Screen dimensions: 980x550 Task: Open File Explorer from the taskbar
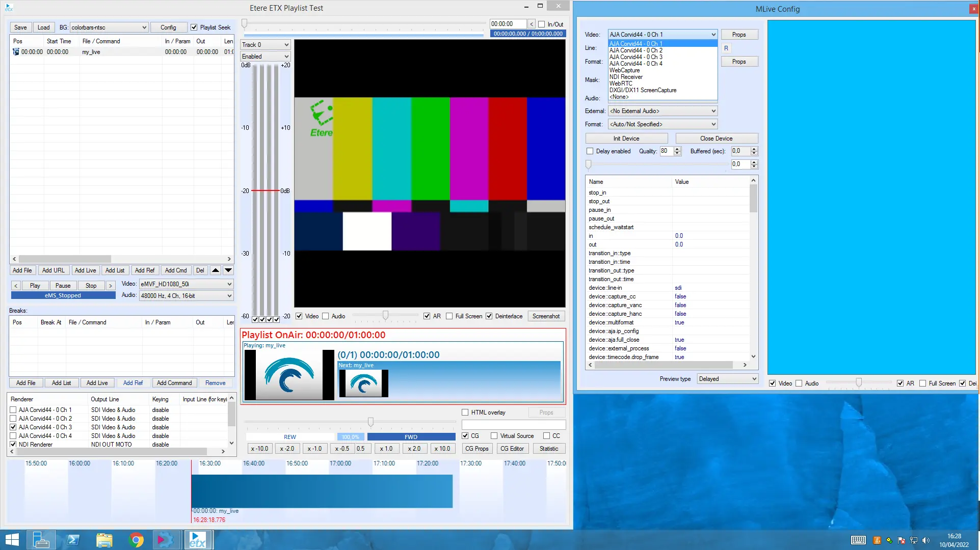tap(104, 540)
